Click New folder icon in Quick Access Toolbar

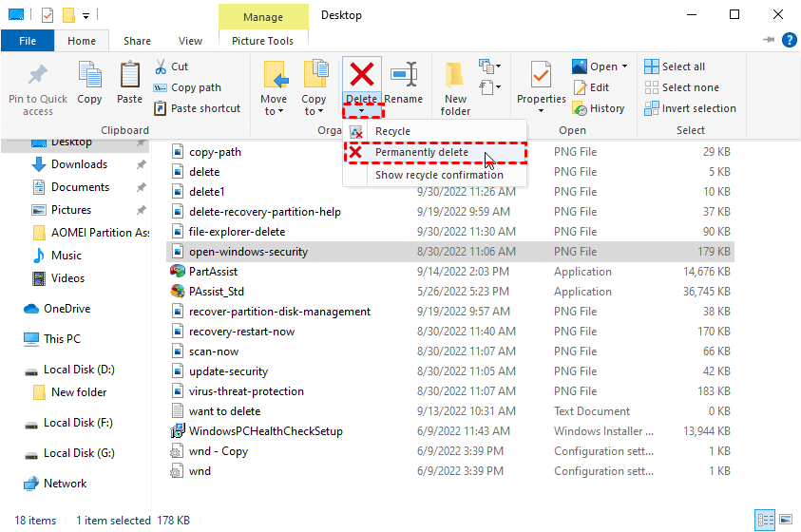coord(68,15)
